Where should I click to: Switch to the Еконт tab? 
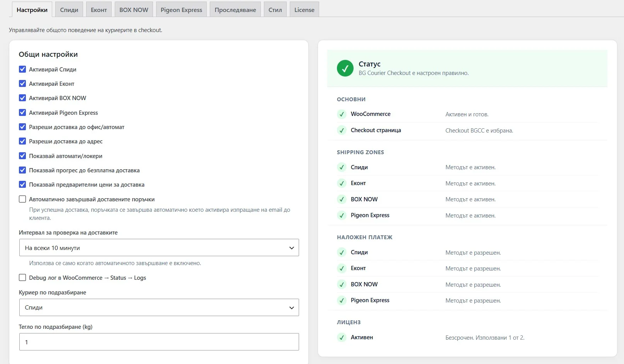tap(99, 10)
